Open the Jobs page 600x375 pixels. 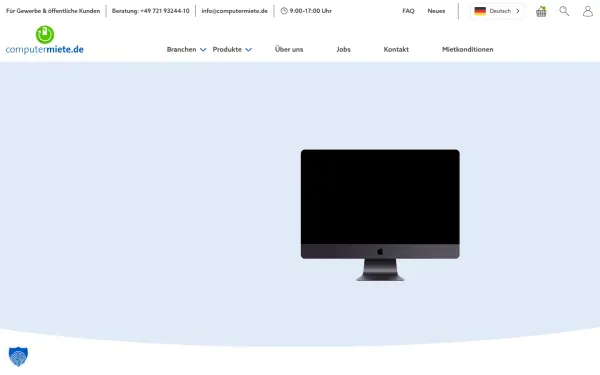coord(343,49)
